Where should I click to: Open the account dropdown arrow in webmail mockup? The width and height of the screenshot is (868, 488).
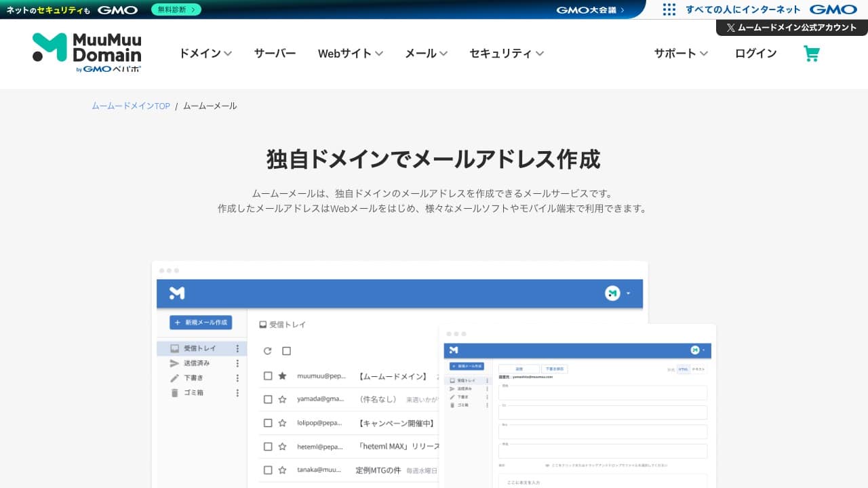pos(628,293)
